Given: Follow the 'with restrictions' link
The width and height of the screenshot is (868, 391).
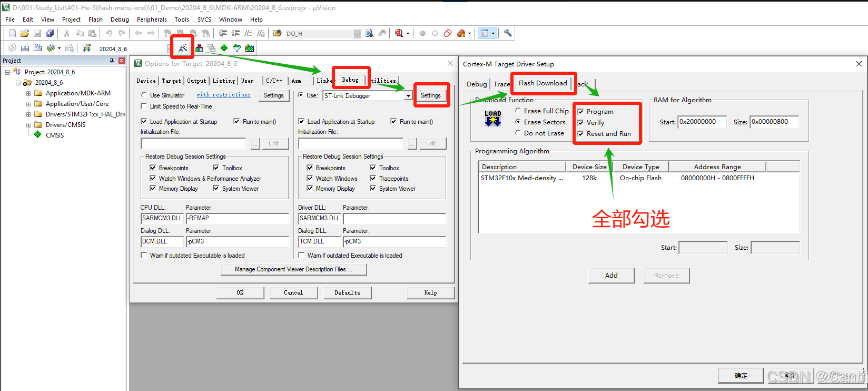Looking at the screenshot, I should (223, 94).
